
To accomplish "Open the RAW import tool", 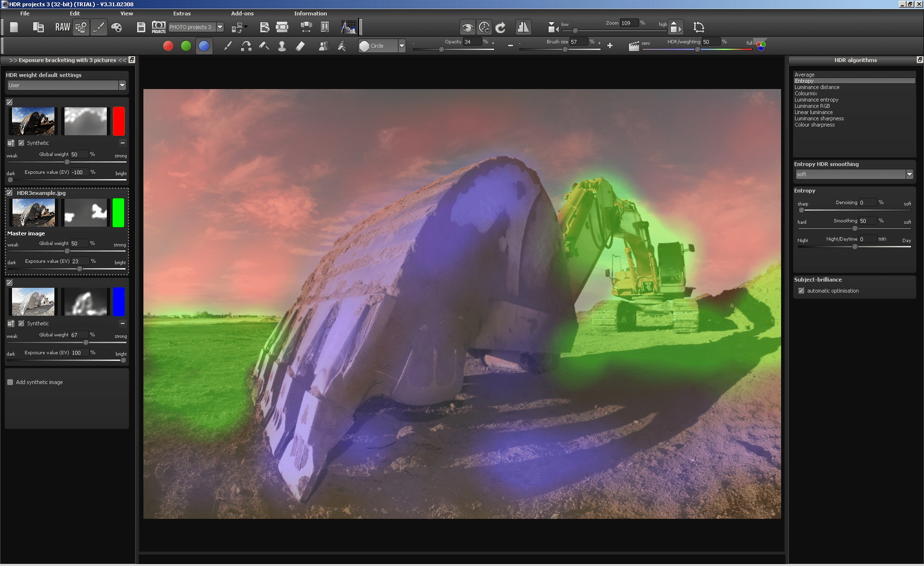I will pos(62,27).
